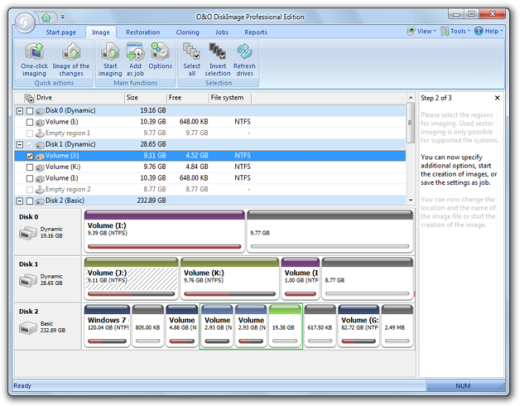The image size is (520, 406).
Task: Select the Volume (G:) block on Disk 2
Action: click(359, 326)
